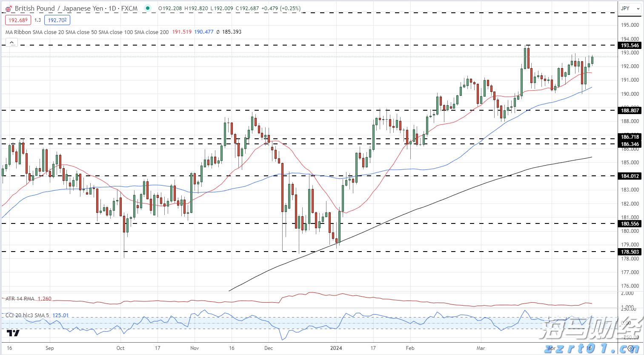This screenshot has height=355, width=644.
Task: Click the spread value 1.3
Action: click(x=37, y=20)
